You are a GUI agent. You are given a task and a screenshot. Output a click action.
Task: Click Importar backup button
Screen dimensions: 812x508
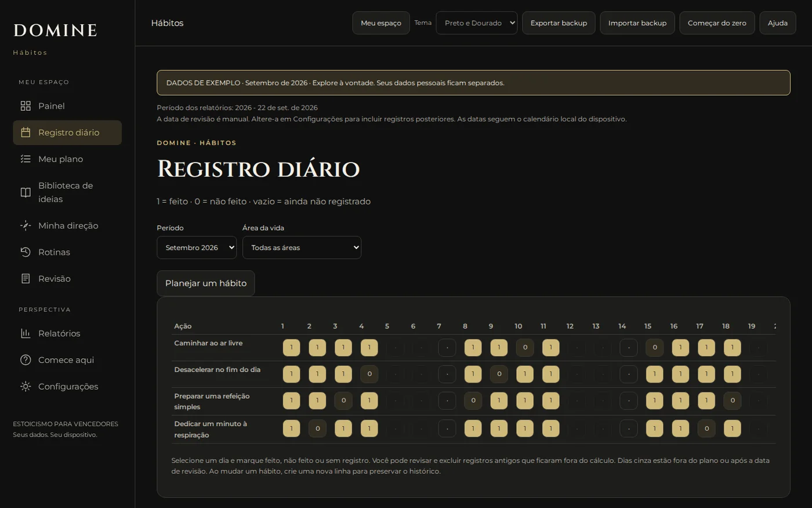(637, 23)
